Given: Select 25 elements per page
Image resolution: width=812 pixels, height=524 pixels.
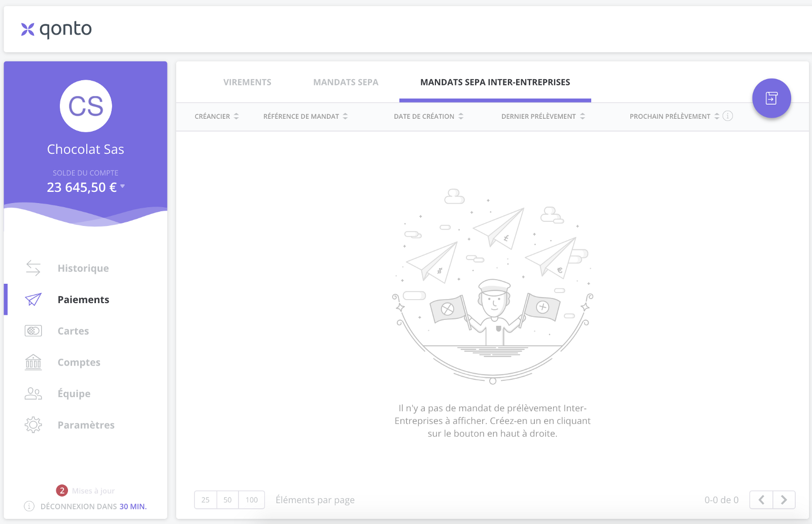Looking at the screenshot, I should pos(206,500).
